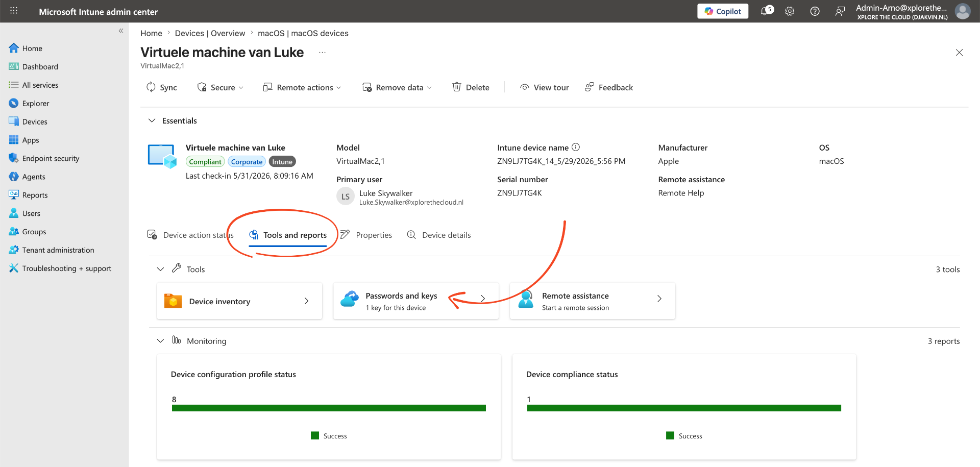Open Feedback from the toolbar
The width and height of the screenshot is (980, 467).
[609, 87]
